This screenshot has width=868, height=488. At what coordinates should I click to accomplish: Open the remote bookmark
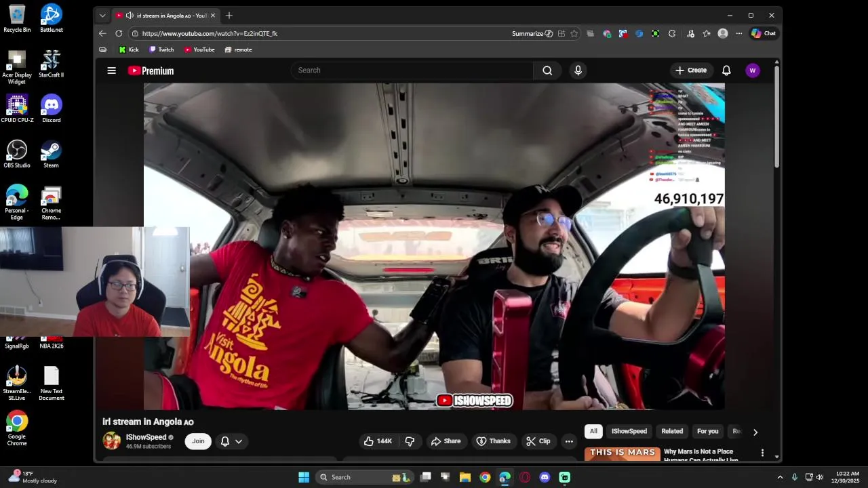(x=238, y=49)
